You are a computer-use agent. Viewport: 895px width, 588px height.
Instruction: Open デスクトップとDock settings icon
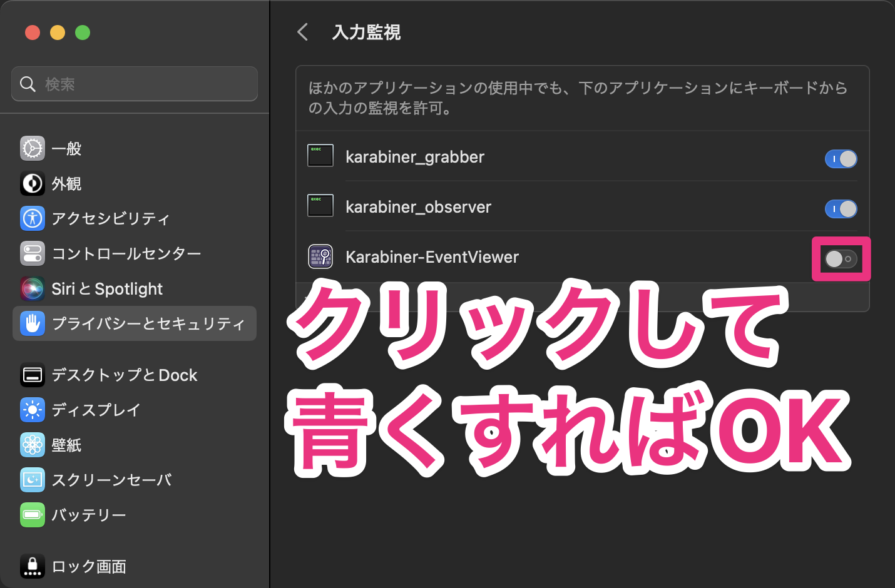(32, 375)
